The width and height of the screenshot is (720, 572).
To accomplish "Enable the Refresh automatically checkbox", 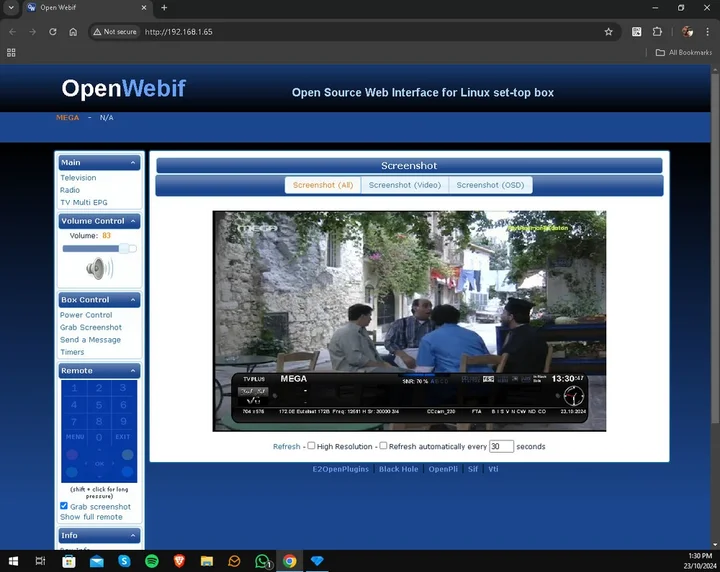I will pyautogui.click(x=383, y=446).
